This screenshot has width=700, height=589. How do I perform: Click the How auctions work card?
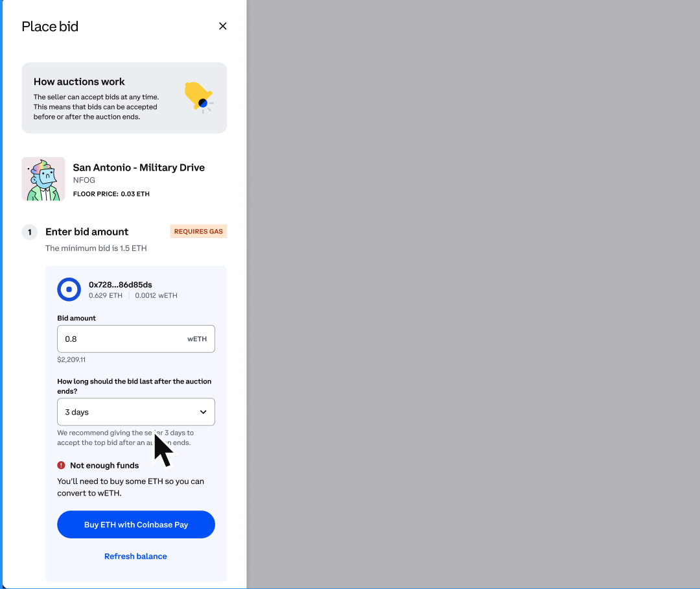[124, 98]
